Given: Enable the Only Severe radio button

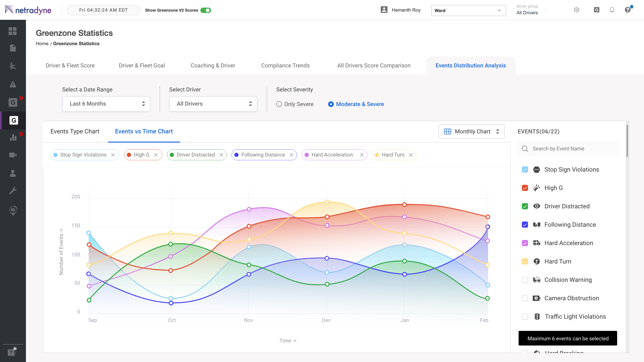Looking at the screenshot, I should click(x=279, y=104).
